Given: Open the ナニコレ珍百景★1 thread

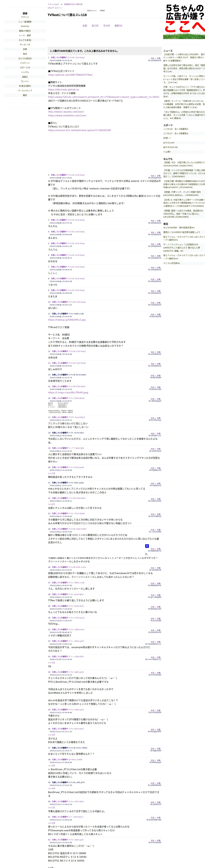Looking at the screenshot, I should pyautogui.click(x=172, y=263).
